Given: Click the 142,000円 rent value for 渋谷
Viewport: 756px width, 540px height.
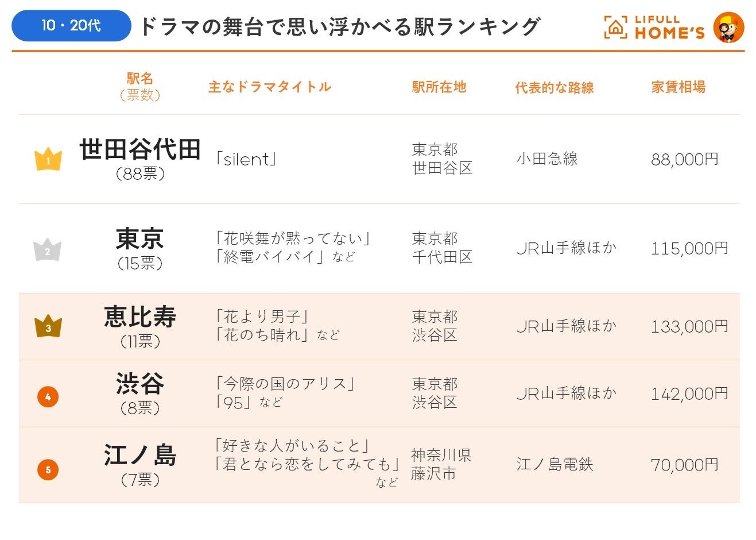Looking at the screenshot, I should click(x=689, y=394).
